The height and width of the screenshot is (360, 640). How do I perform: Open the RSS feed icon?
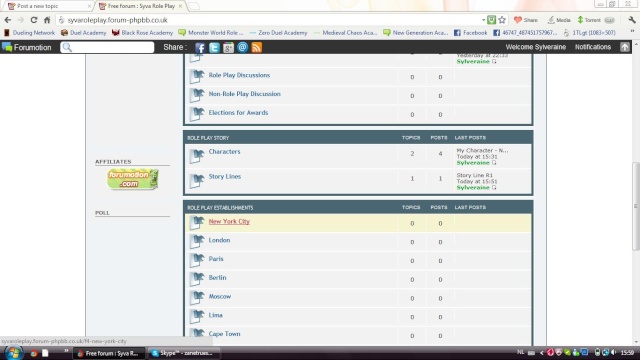257,48
